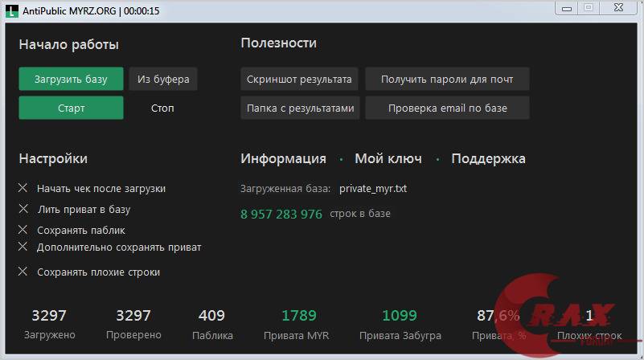Start checking with the Старт button
Image resolution: width=644 pixels, height=360 pixels.
coord(71,108)
